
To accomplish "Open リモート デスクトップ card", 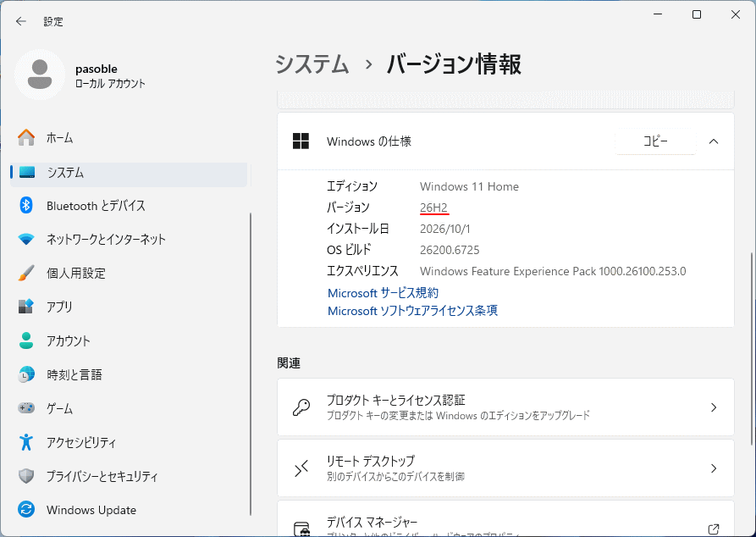I will (505, 468).
